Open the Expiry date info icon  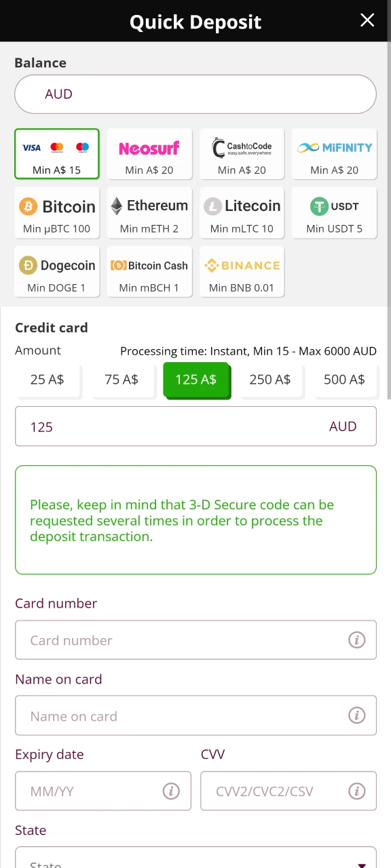(171, 791)
